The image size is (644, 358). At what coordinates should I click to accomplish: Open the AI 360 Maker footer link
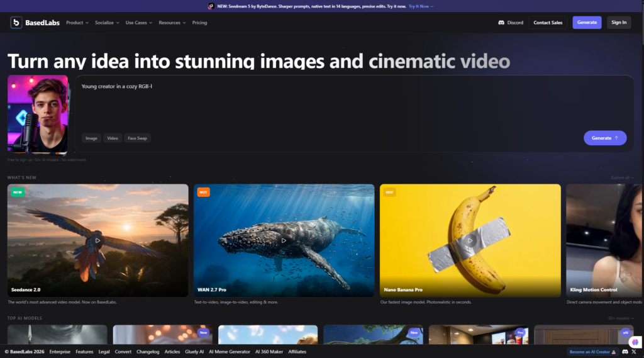269,352
